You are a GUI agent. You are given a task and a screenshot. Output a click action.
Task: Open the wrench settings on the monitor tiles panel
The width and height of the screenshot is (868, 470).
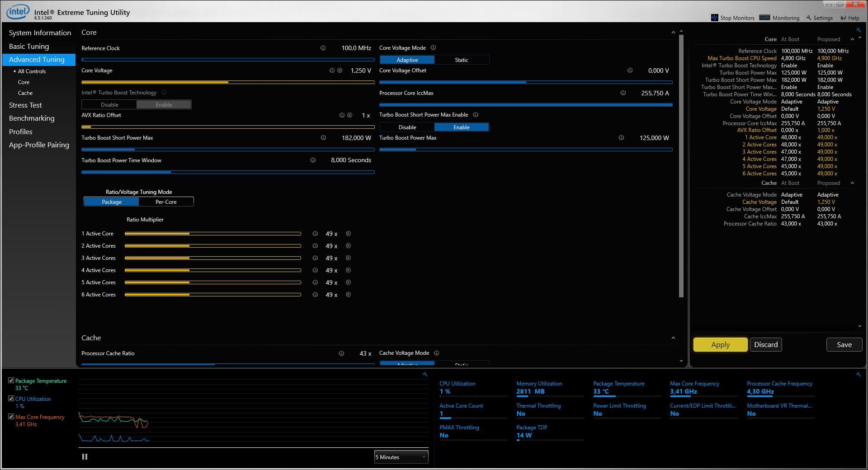click(x=858, y=374)
